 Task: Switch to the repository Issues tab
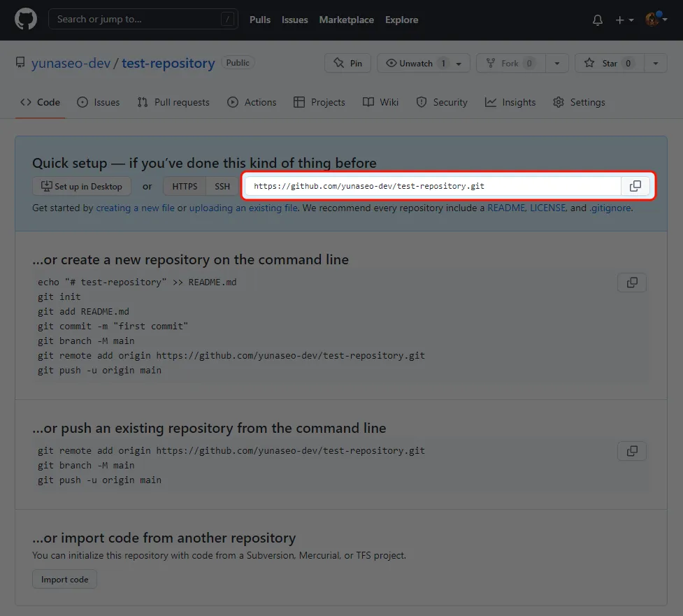coord(98,102)
